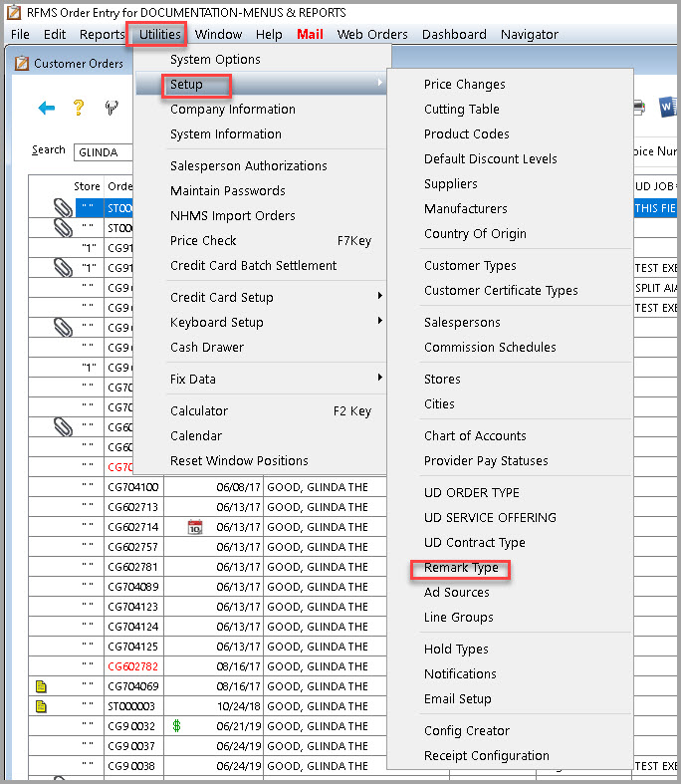Click the Search field containing GLINDA
Screen dimensions: 681x784
coord(104,152)
